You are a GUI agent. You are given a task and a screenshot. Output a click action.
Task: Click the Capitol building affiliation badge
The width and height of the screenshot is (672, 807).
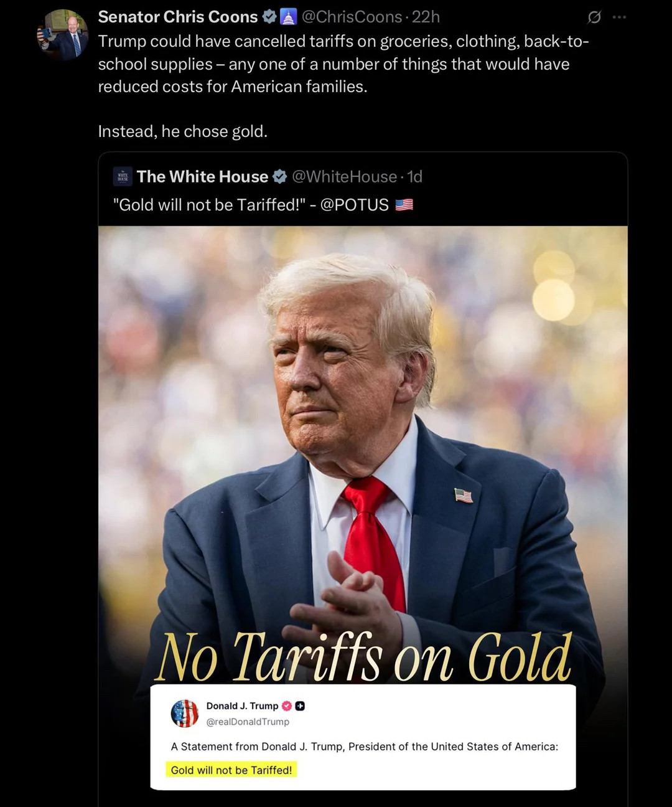(x=288, y=17)
